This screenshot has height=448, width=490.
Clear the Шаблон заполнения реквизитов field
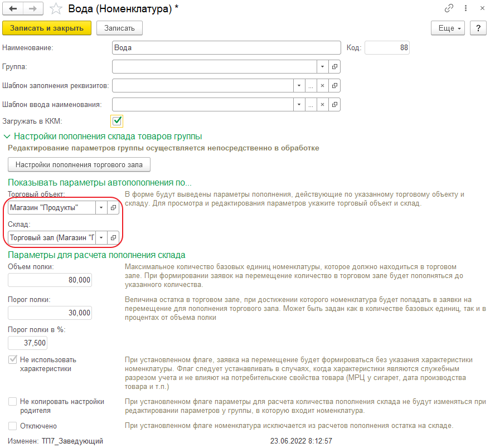coord(322,86)
